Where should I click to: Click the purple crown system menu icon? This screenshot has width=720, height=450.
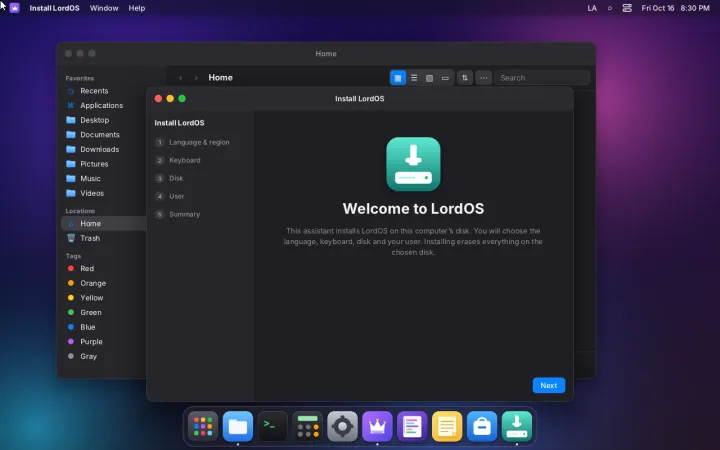15,8
